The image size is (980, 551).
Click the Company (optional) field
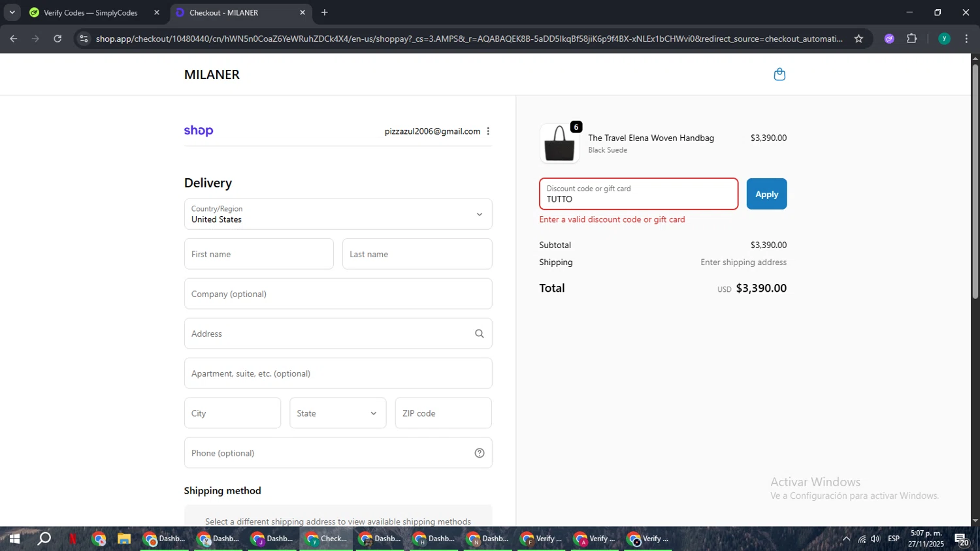point(338,294)
